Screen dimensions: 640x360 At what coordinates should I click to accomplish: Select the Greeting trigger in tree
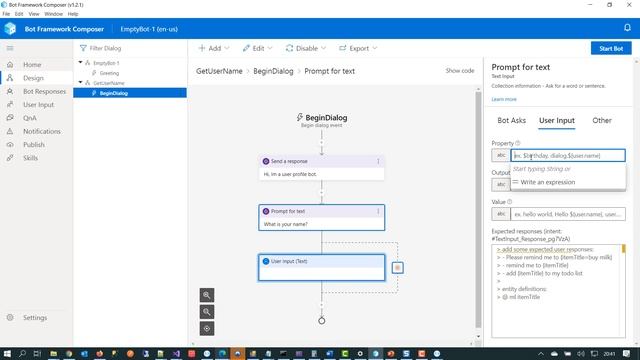tap(109, 73)
